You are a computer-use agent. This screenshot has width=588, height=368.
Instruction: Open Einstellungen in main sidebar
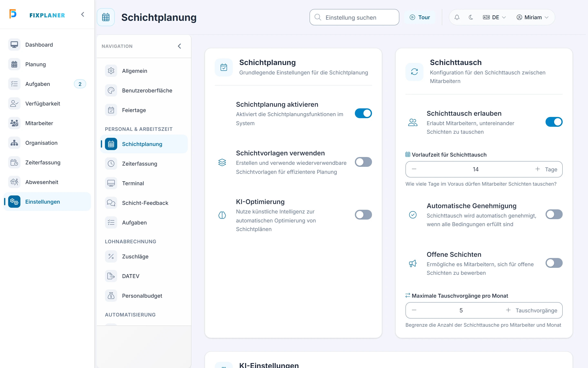click(x=47, y=202)
